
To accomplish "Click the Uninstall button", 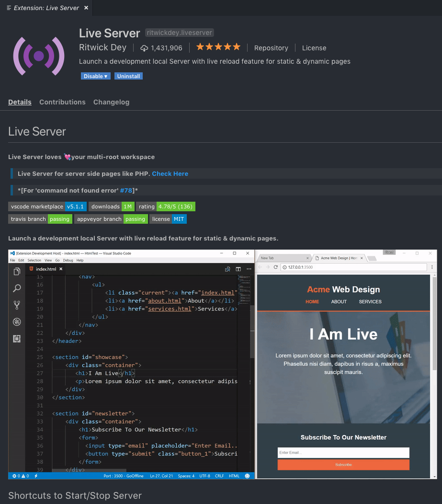I will [128, 76].
